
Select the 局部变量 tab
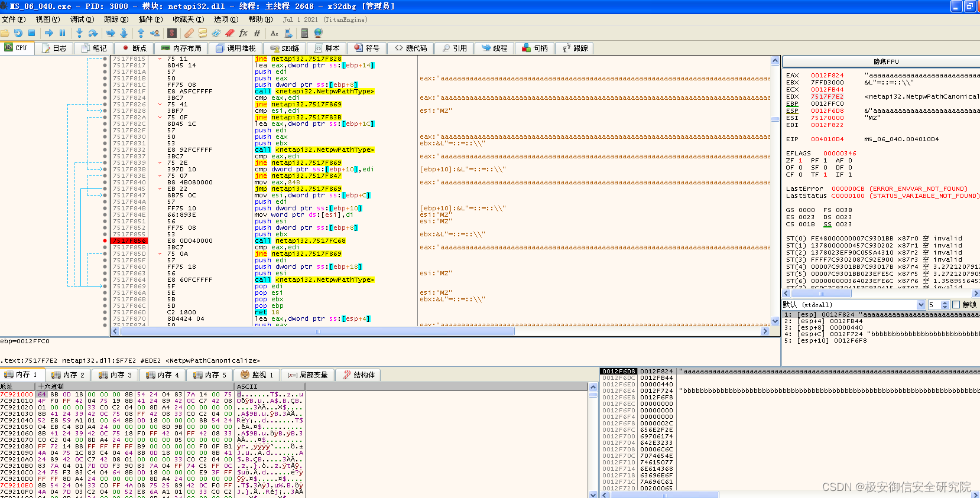(x=307, y=375)
